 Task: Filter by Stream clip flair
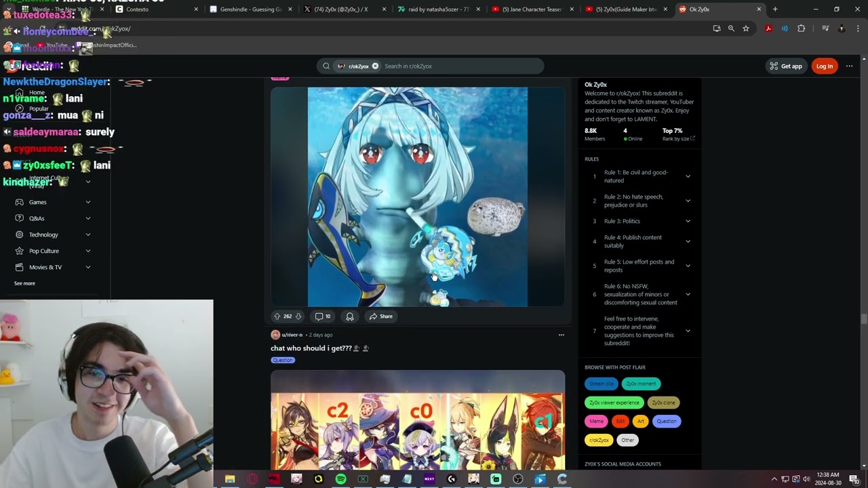pyautogui.click(x=601, y=384)
